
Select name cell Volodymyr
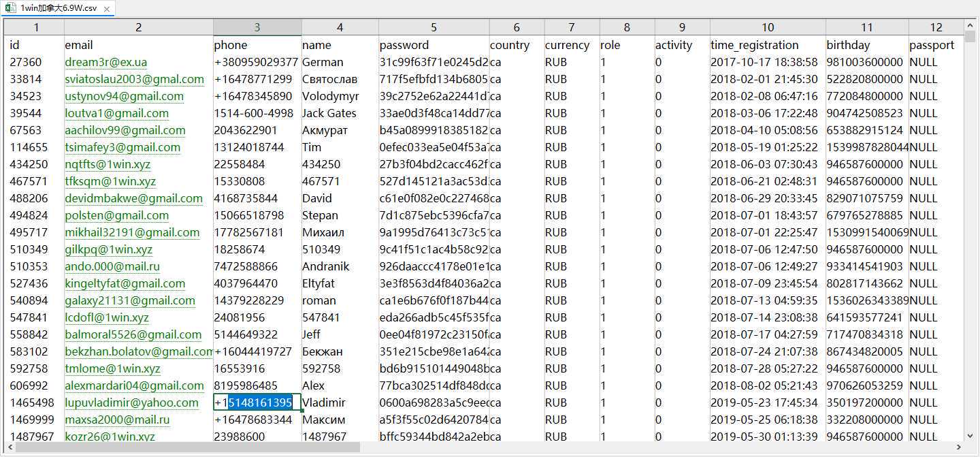point(340,96)
